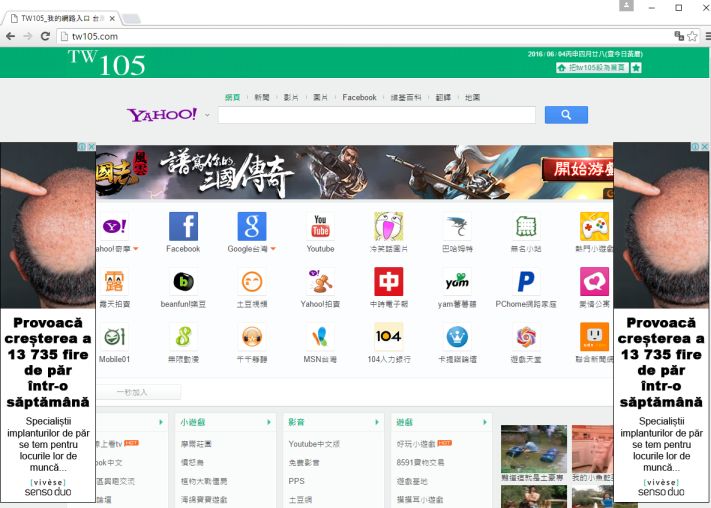The image size is (711, 508).
Task: Open the Mobile01 green icon
Action: (x=114, y=337)
